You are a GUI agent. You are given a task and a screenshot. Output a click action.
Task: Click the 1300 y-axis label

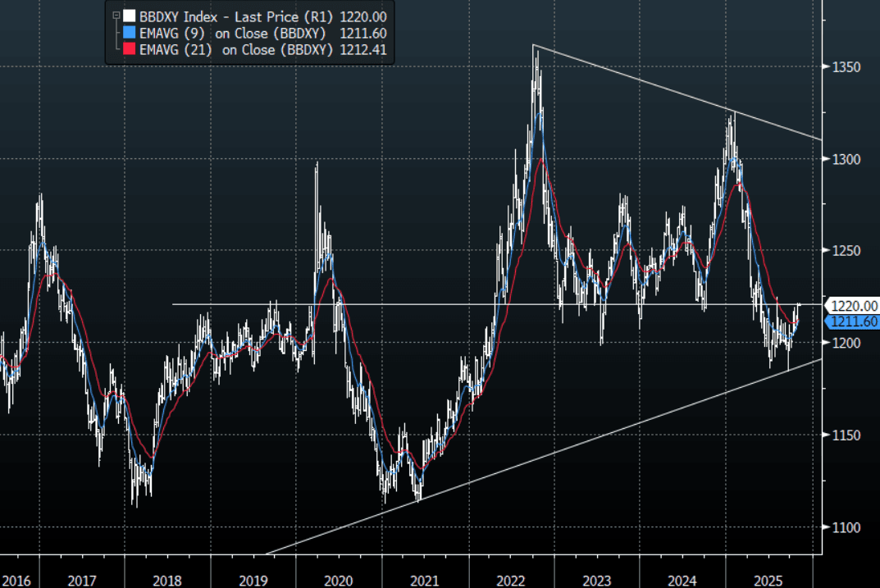coord(846,159)
